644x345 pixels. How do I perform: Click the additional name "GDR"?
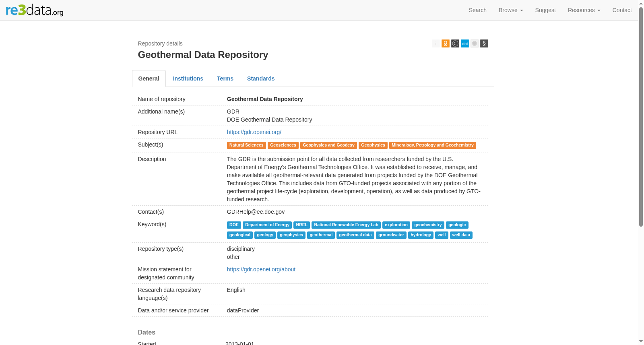(x=233, y=112)
